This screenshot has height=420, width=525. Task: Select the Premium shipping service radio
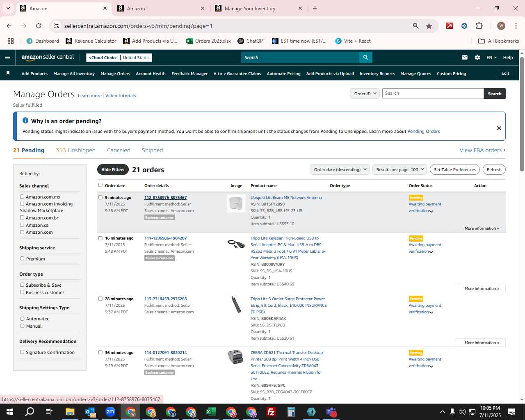22,259
